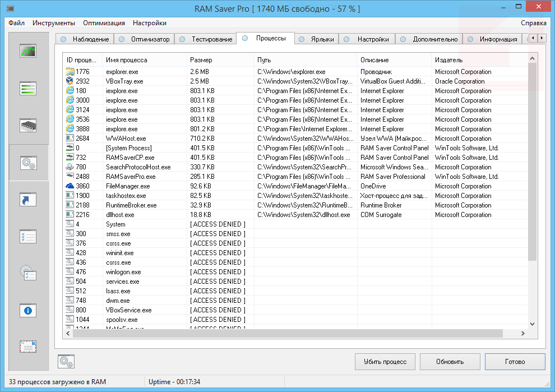Select the processes gears sidebar icon
The image size is (555, 392).
[x=29, y=163]
